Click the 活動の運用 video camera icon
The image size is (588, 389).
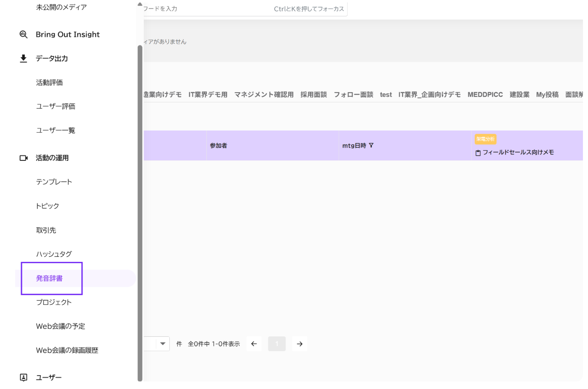pyautogui.click(x=24, y=158)
